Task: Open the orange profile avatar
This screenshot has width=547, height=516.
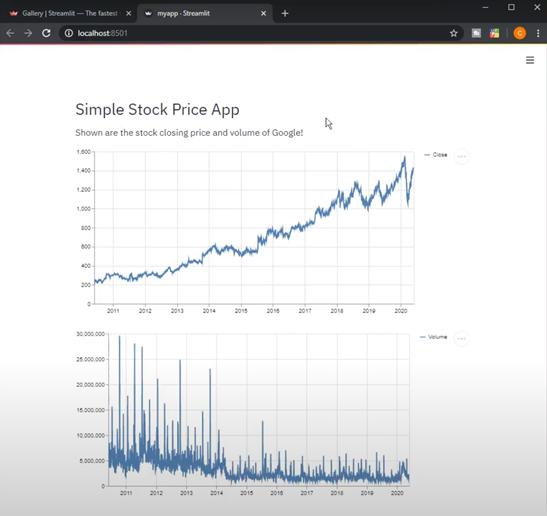Action: [519, 33]
